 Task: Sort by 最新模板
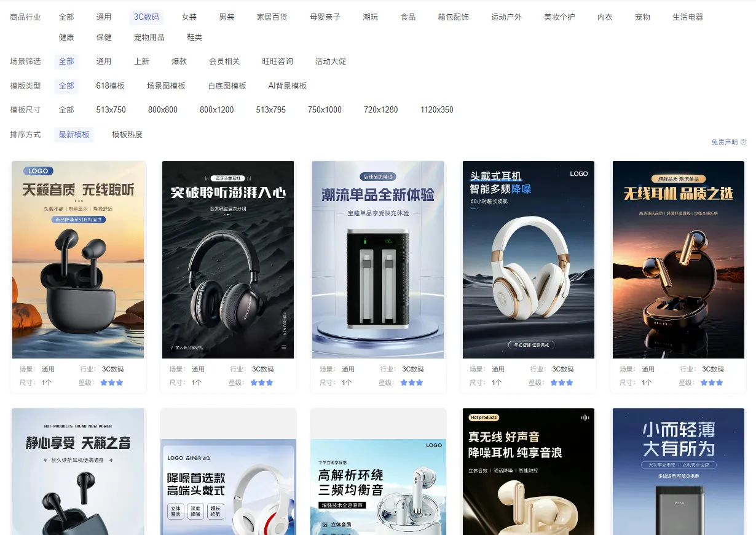pyautogui.click(x=74, y=135)
